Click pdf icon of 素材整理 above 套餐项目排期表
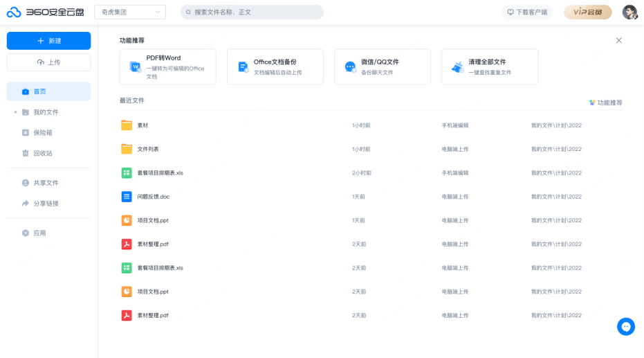Image resolution: width=644 pixels, height=358 pixels. [x=127, y=244]
